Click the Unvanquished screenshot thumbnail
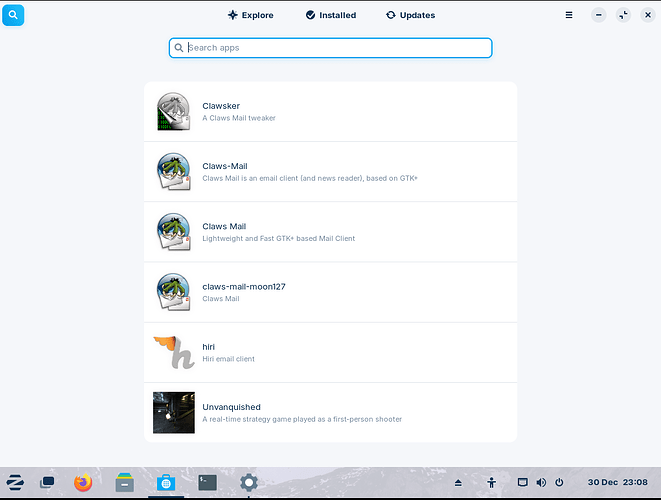This screenshot has height=500, width=661. 174,413
